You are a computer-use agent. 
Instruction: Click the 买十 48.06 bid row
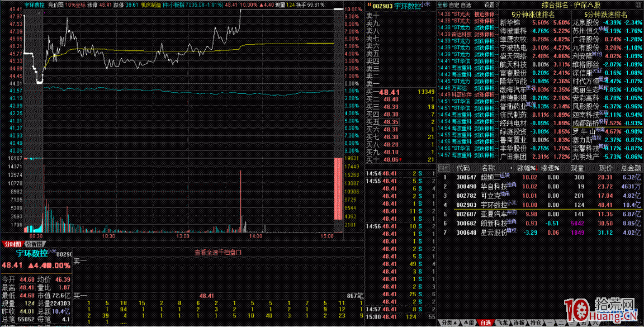pos(400,159)
